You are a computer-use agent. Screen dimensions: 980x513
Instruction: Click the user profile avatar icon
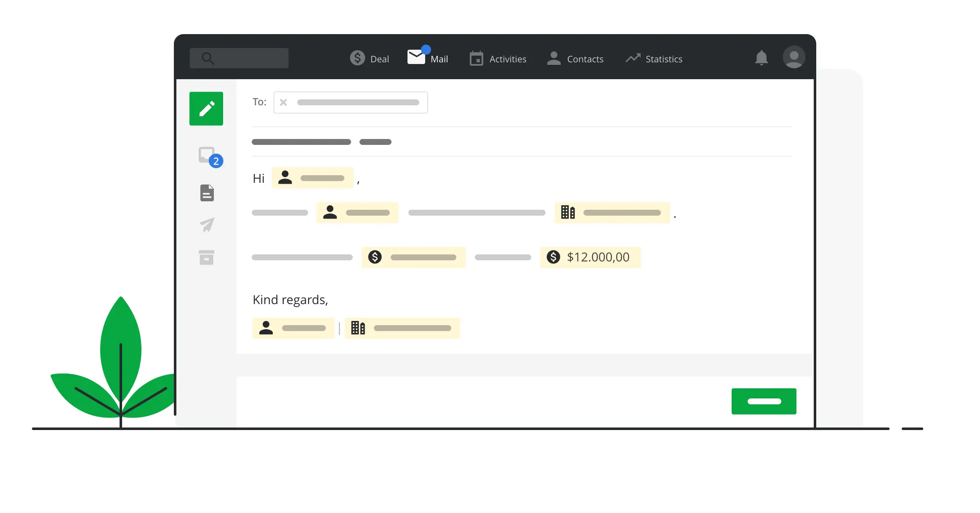point(794,59)
